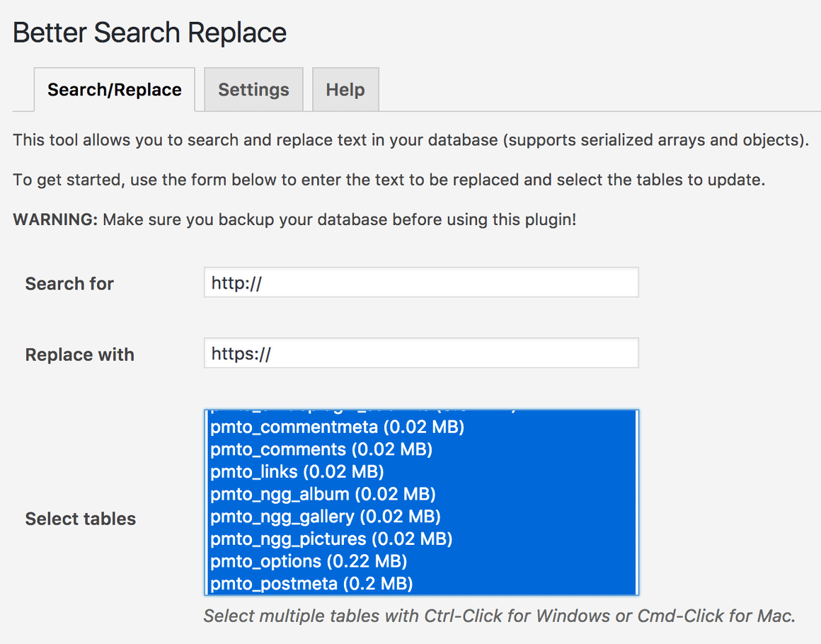Switch to the Settings tab

[x=253, y=90]
